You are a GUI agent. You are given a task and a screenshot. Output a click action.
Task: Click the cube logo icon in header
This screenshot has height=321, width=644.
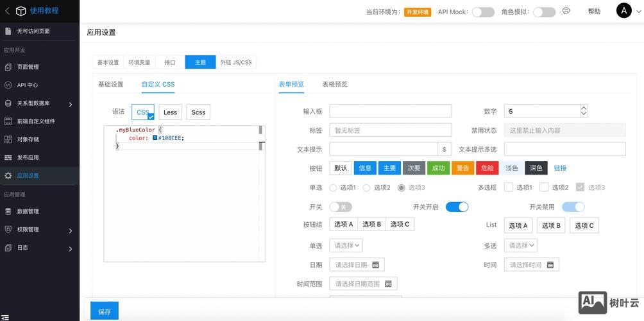tap(21, 11)
